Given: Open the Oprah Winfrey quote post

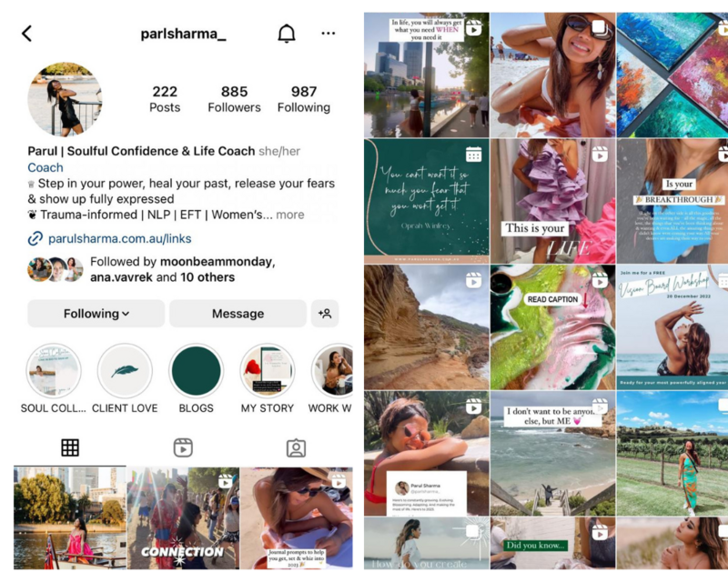Looking at the screenshot, I should click(x=426, y=201).
